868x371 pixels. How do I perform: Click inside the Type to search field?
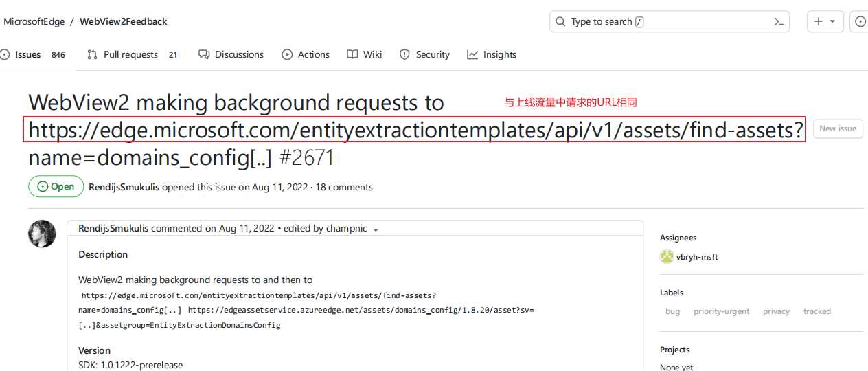coord(670,21)
